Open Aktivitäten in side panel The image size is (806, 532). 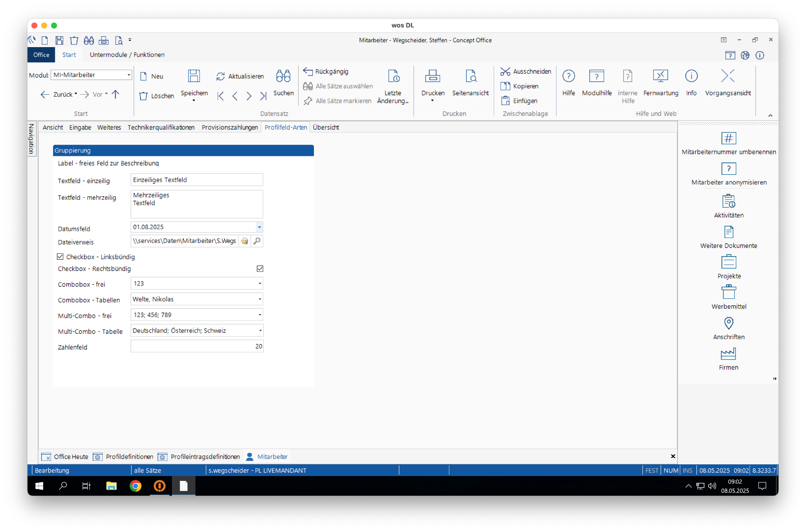[x=729, y=206]
